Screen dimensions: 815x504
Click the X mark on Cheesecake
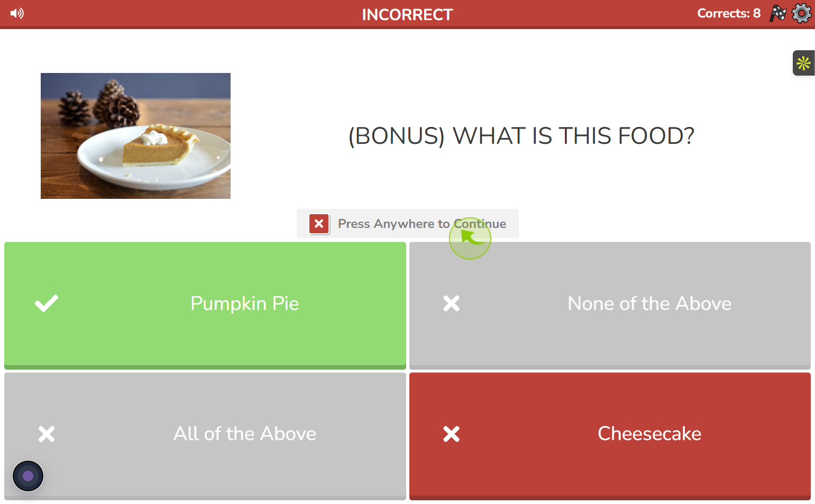(451, 434)
